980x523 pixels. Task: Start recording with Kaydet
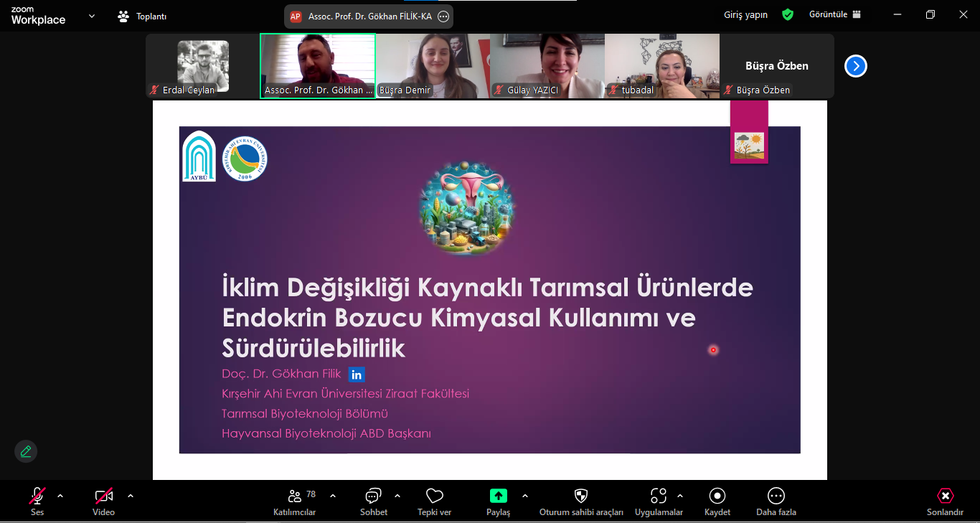coord(717,496)
